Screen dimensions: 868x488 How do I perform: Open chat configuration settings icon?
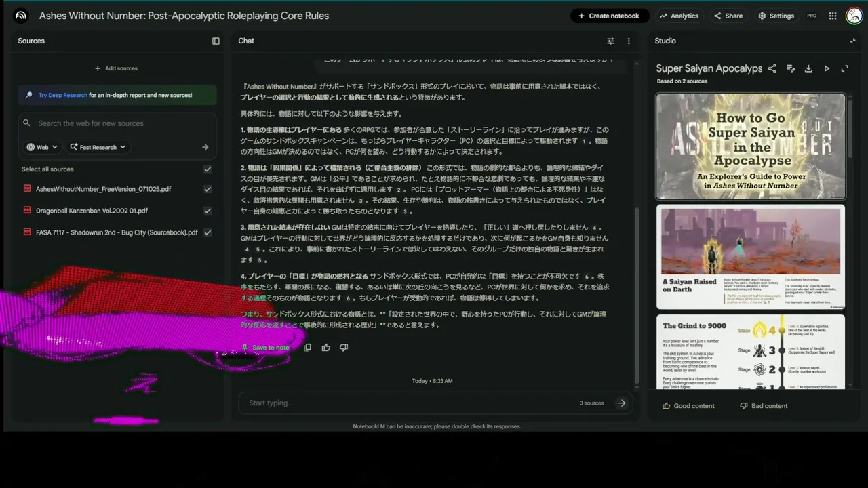coord(610,41)
